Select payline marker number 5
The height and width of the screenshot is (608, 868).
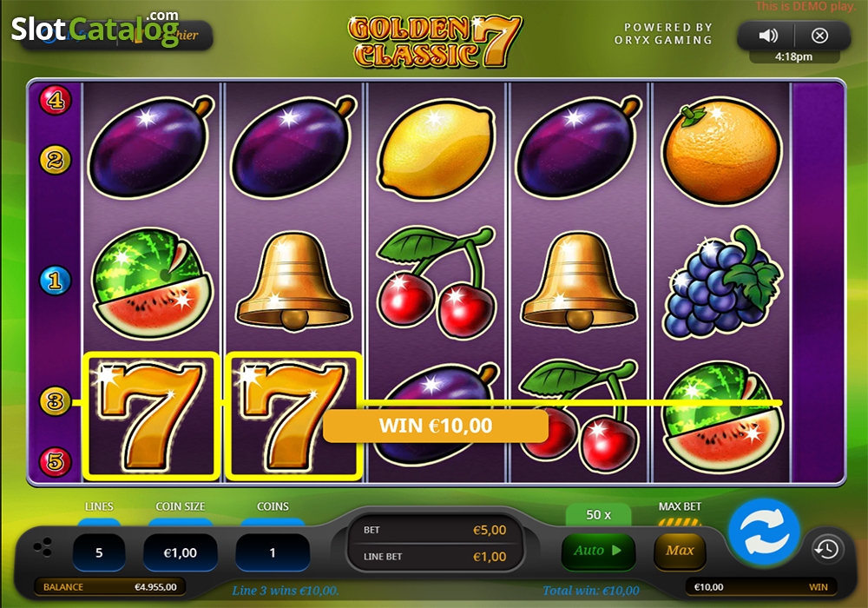click(x=55, y=460)
